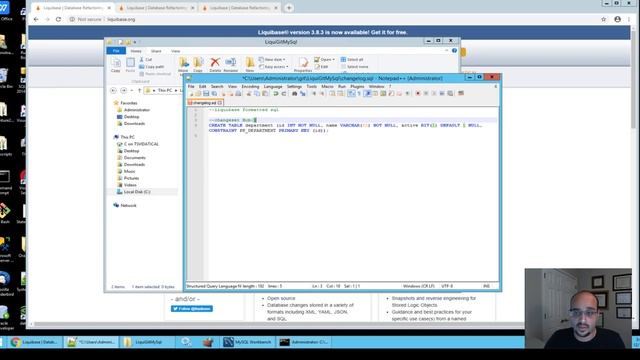The height and width of the screenshot is (360, 640).
Task: Click Delete red X in Explorer ribbon
Action: pos(215,64)
